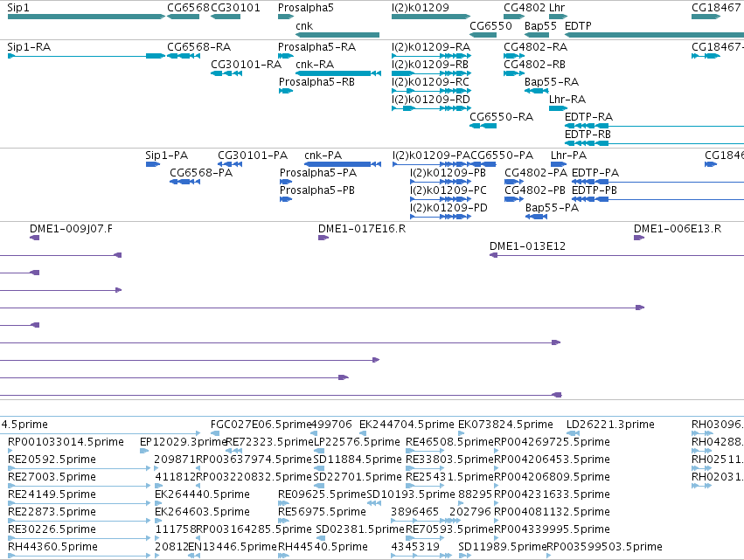Select the Sip1-PA protein label
Screen dimensions: 744x560
coord(166,156)
